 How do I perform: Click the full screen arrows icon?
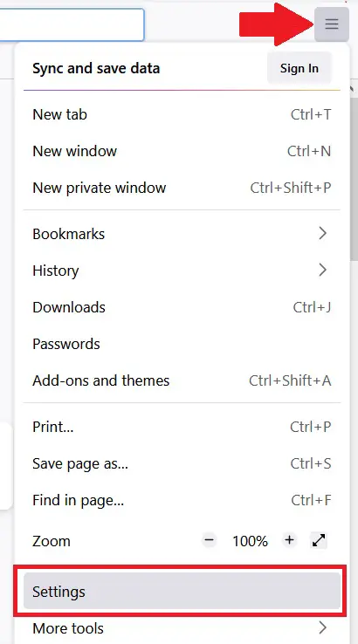(319, 540)
